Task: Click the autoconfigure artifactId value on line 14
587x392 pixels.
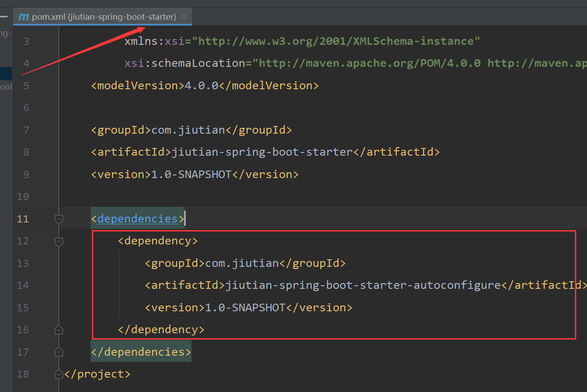Action: [x=363, y=285]
